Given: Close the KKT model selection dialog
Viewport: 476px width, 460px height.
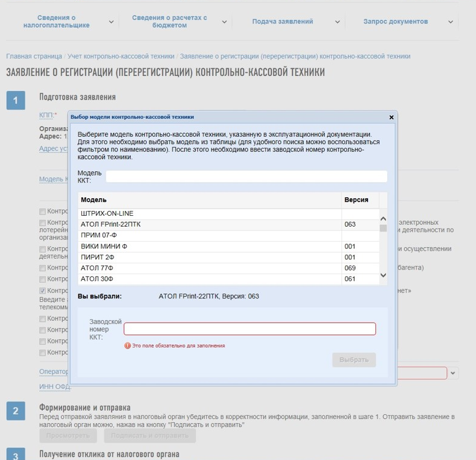Looking at the screenshot, I should [x=392, y=118].
